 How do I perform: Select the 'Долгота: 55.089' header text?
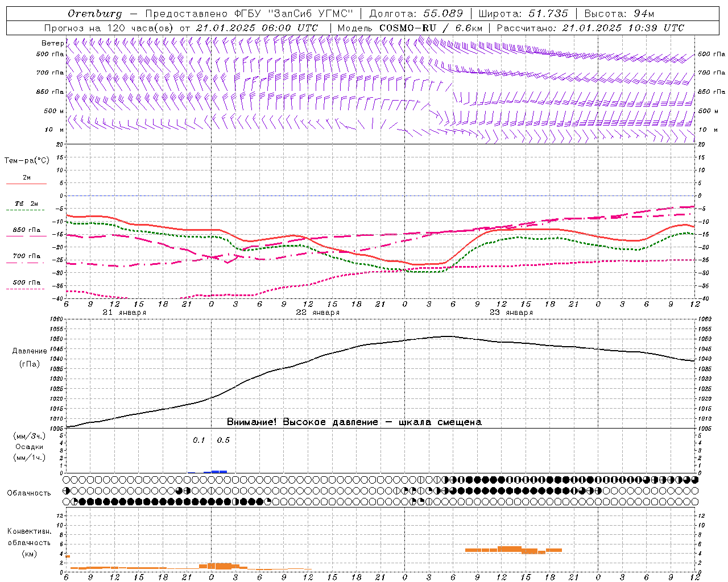coord(416,14)
